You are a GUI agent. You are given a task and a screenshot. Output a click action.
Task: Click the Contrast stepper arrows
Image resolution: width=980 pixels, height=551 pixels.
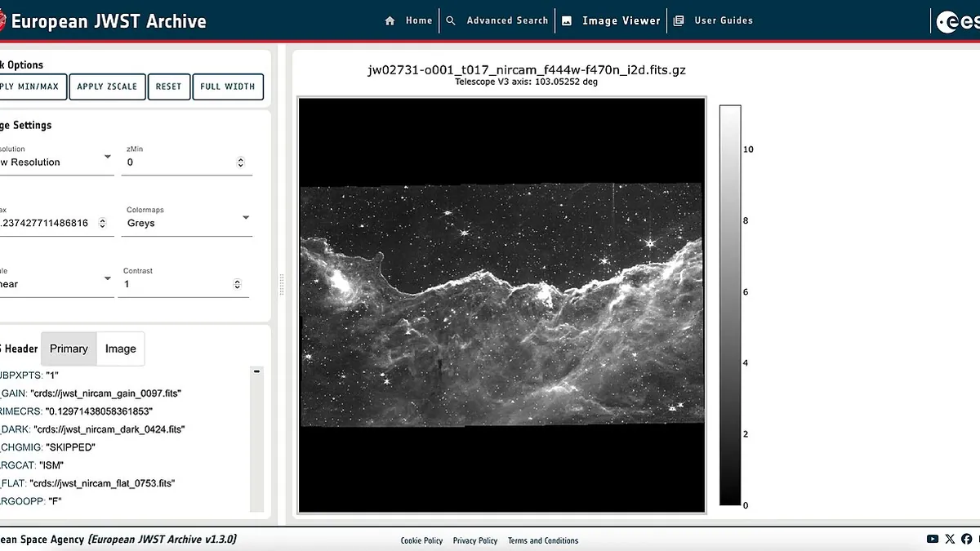[238, 284]
